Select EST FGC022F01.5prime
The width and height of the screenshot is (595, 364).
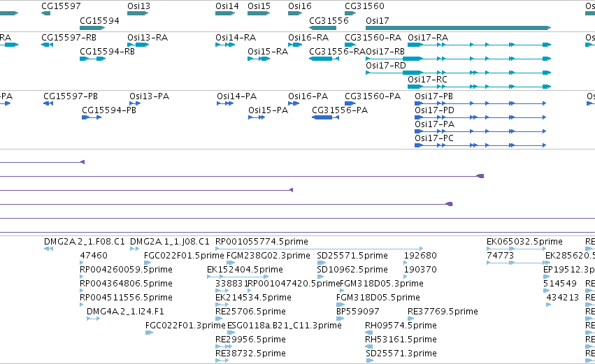click(x=184, y=256)
